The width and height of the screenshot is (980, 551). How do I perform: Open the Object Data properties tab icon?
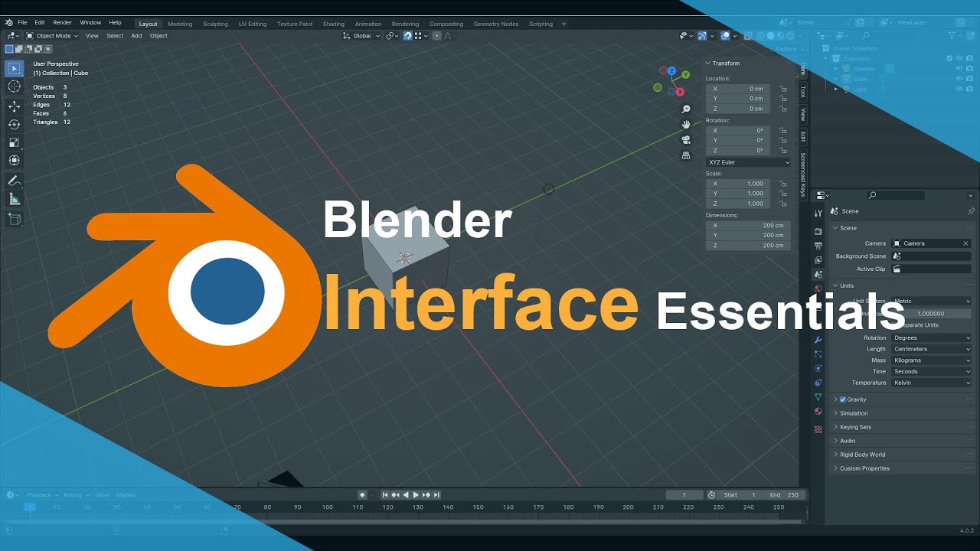(818, 397)
